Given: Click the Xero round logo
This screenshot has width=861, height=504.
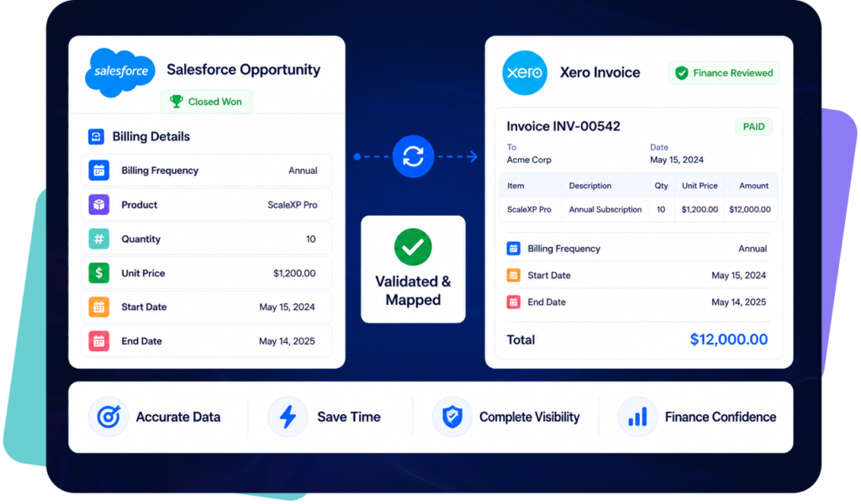Looking at the screenshot, I should pos(525,73).
